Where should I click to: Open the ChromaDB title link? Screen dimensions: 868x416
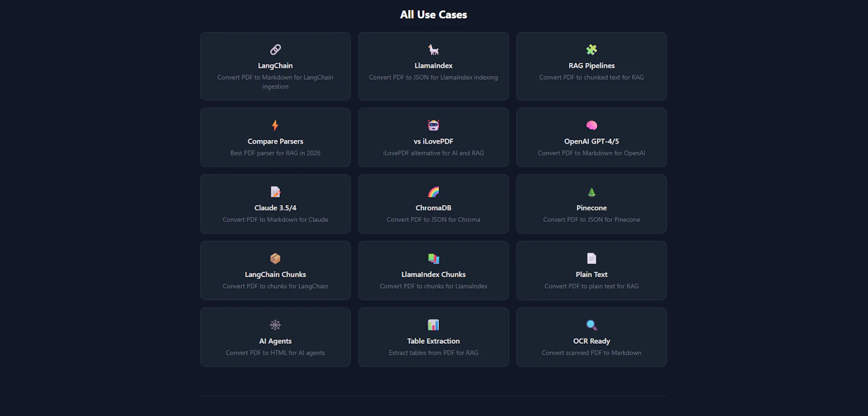(x=433, y=208)
